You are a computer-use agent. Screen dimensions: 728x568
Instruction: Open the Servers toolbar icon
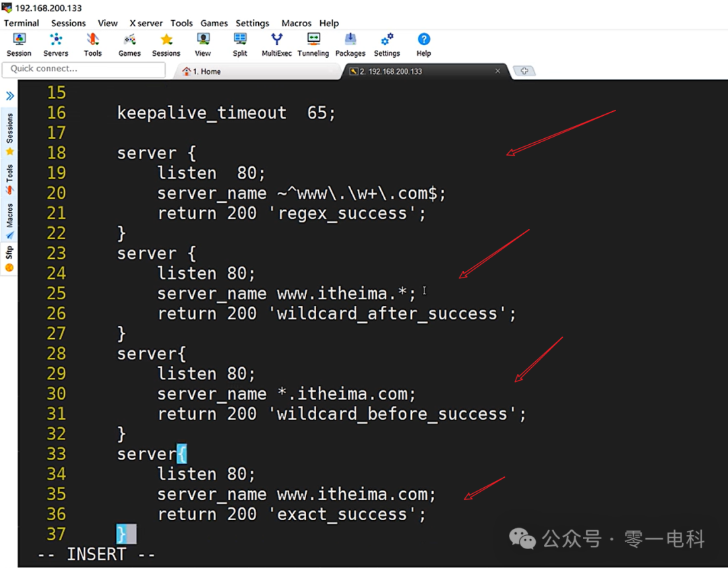(x=56, y=44)
